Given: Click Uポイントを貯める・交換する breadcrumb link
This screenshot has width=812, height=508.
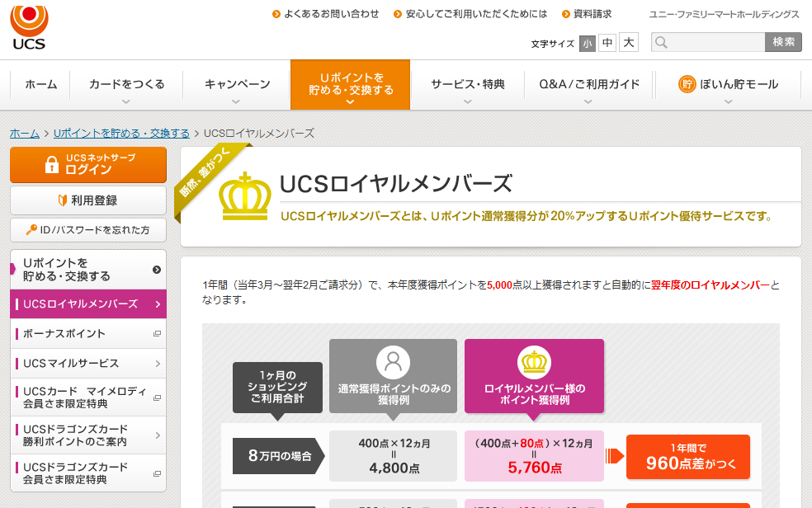Looking at the screenshot, I should coord(121,134).
